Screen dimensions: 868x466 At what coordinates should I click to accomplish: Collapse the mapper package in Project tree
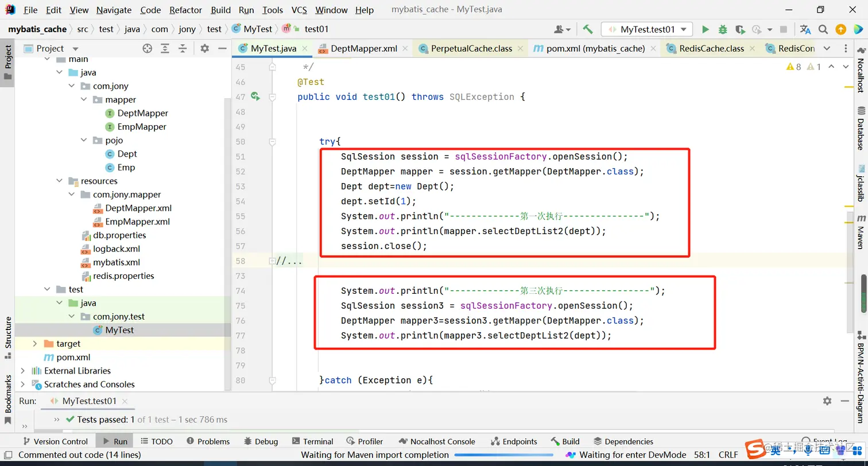pyautogui.click(x=84, y=100)
